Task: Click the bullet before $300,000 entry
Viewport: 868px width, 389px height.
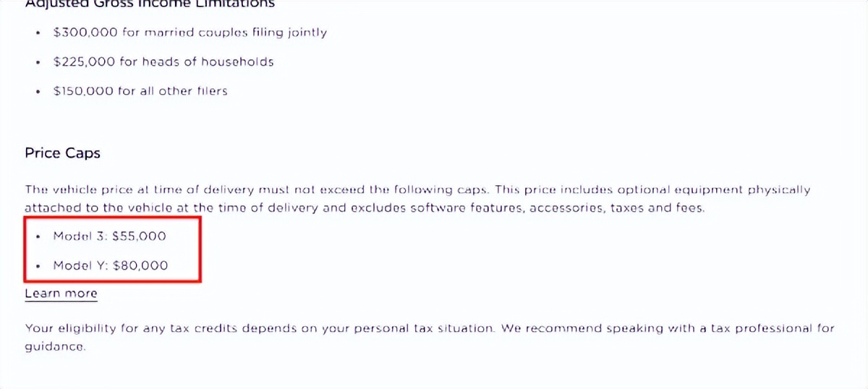Action: (38, 33)
